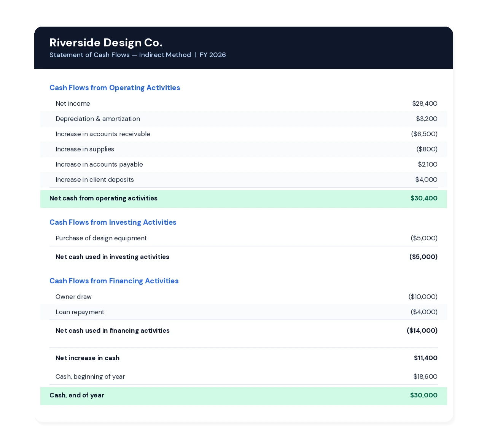Click the $4,000 client deposits amount
The image size is (487, 448).
426,180
